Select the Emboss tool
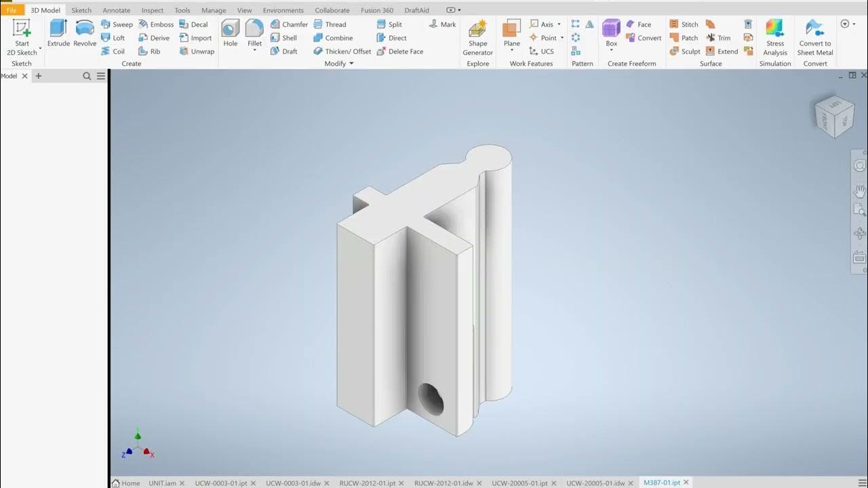 click(x=156, y=24)
